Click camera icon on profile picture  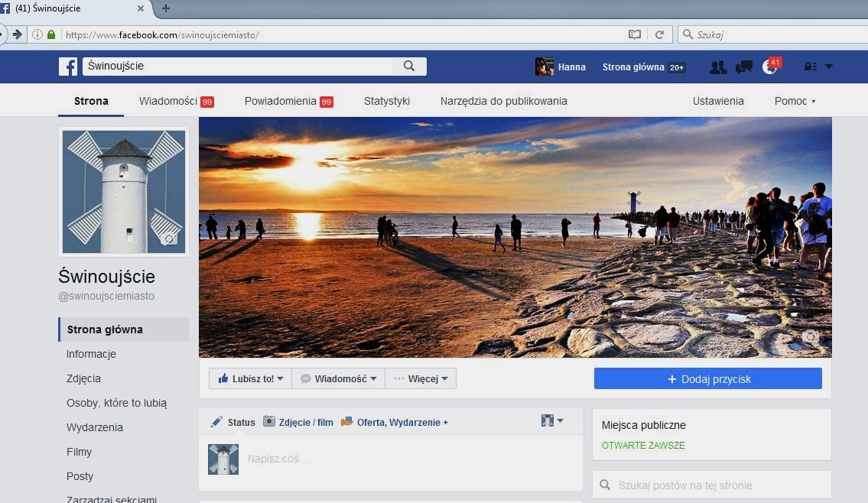coord(170,239)
